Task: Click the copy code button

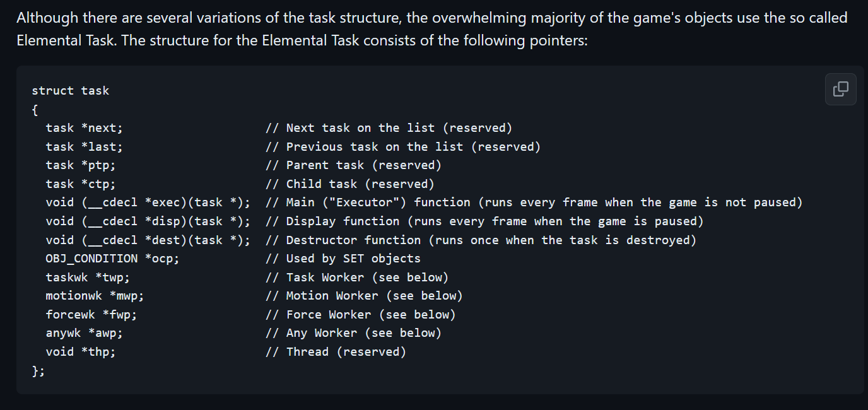Action: point(840,89)
